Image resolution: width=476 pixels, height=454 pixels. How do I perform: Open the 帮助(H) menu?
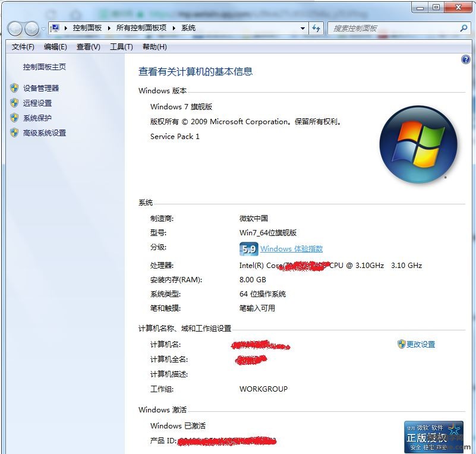point(155,47)
